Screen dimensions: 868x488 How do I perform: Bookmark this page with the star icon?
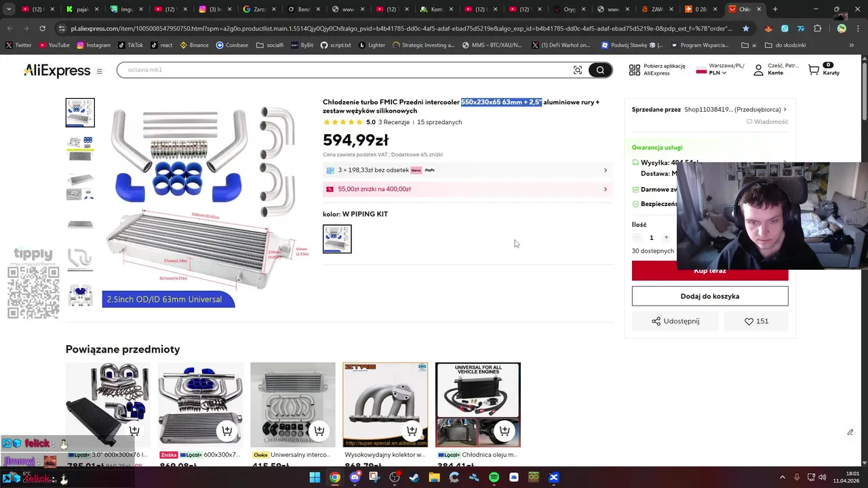(746, 28)
